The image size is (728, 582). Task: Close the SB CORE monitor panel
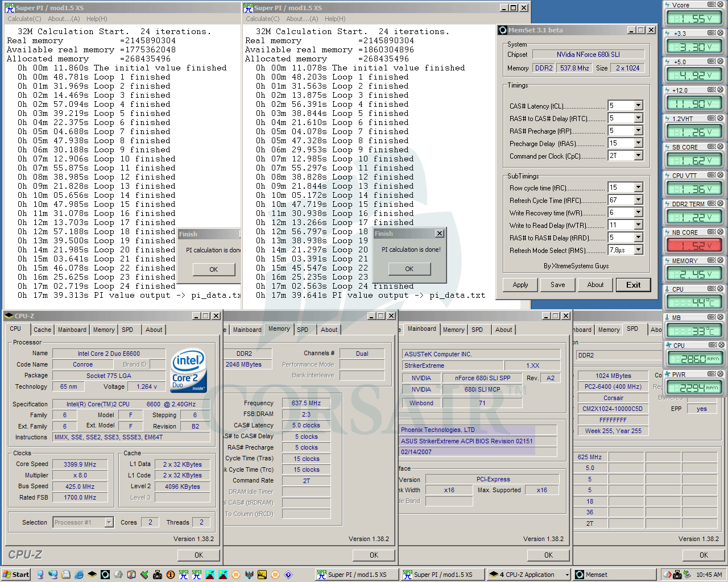(x=720, y=147)
